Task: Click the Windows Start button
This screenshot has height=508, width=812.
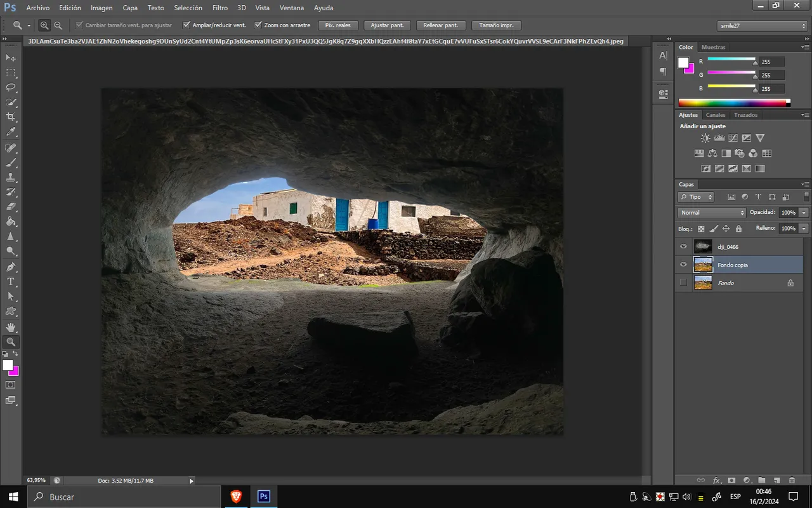Action: tap(13, 497)
